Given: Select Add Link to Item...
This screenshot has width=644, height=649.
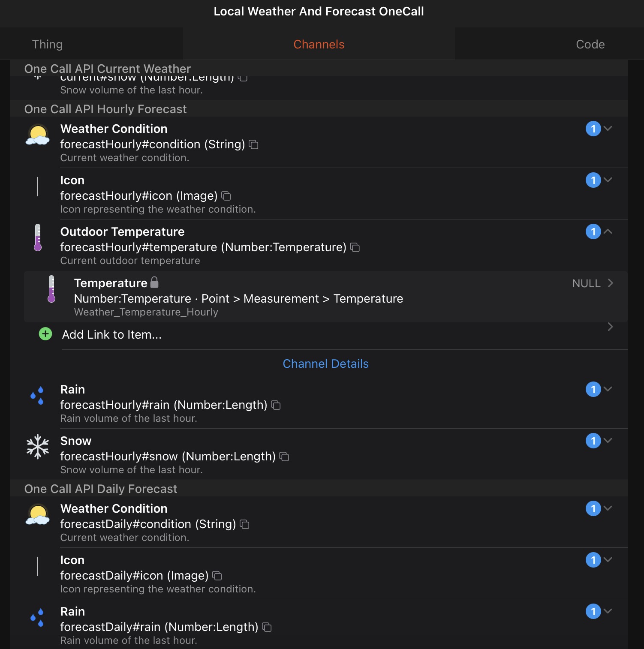Looking at the screenshot, I should pos(326,335).
